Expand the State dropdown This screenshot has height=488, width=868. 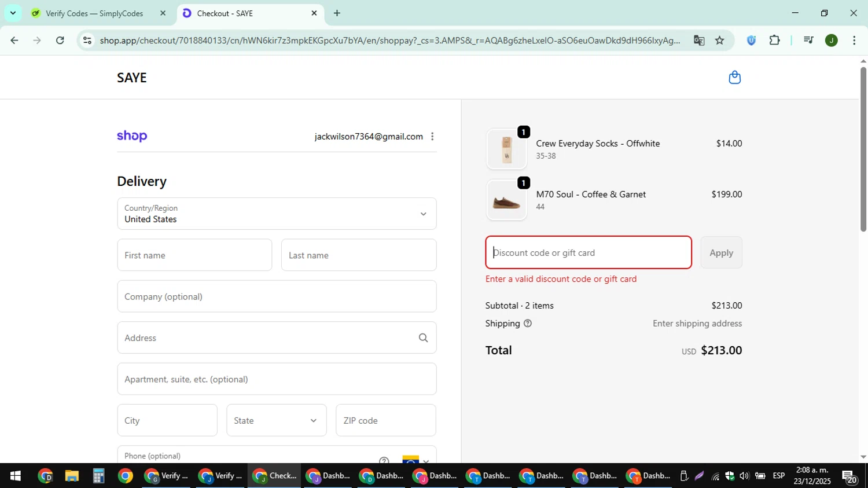coord(277,420)
